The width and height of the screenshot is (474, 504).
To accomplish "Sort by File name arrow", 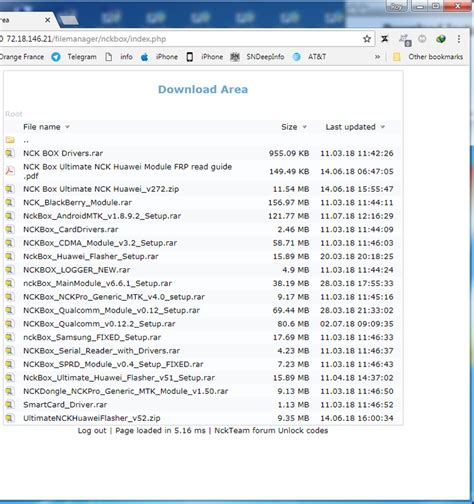I will point(67,127).
